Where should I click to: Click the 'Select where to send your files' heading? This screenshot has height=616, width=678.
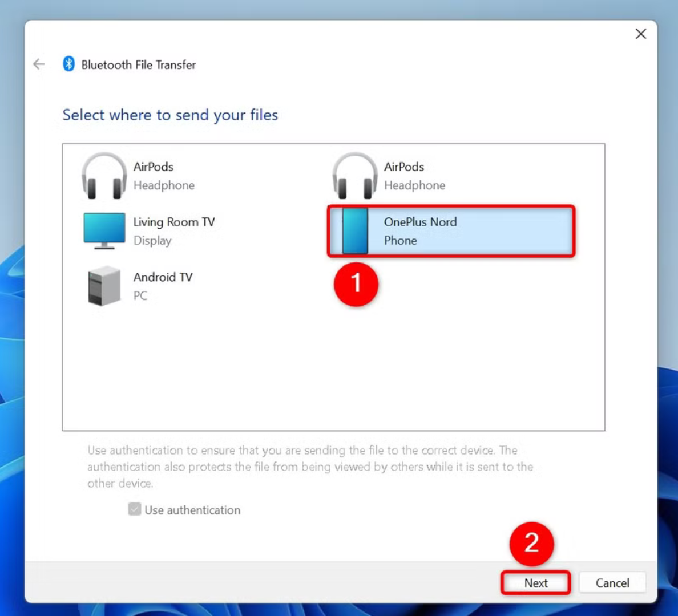[170, 115]
